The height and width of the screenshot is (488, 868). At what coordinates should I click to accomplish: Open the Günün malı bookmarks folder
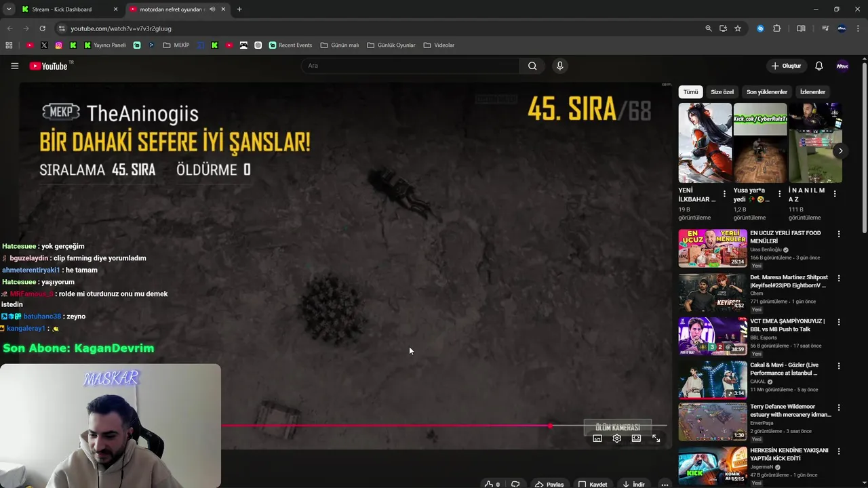click(340, 45)
